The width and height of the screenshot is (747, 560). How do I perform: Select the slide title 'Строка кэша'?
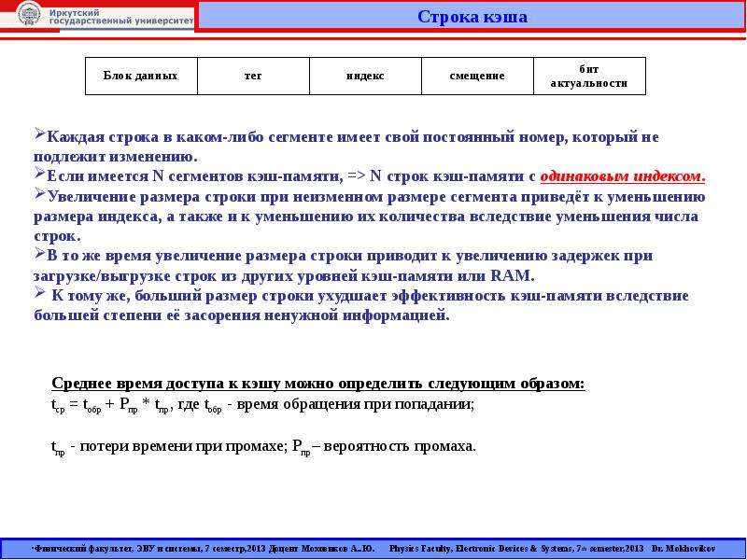[x=472, y=17]
